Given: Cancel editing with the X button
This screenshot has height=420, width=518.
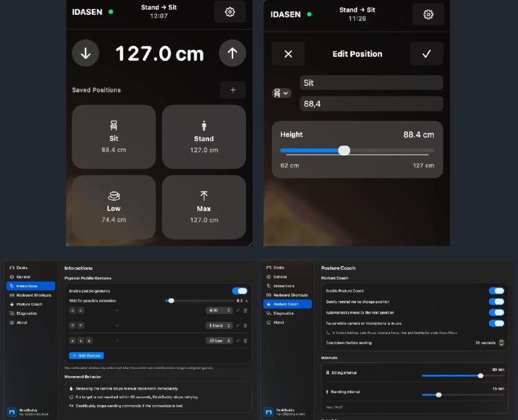Looking at the screenshot, I should (288, 54).
